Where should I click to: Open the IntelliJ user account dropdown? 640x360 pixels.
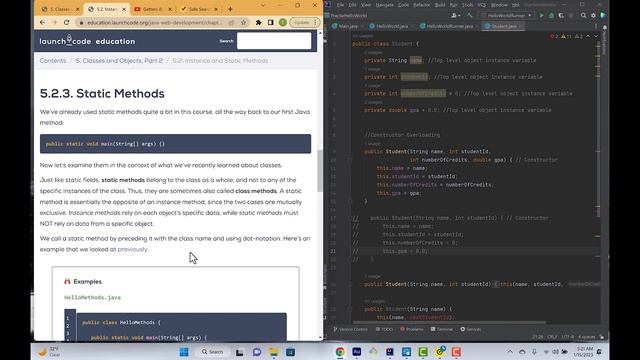[x=456, y=16]
